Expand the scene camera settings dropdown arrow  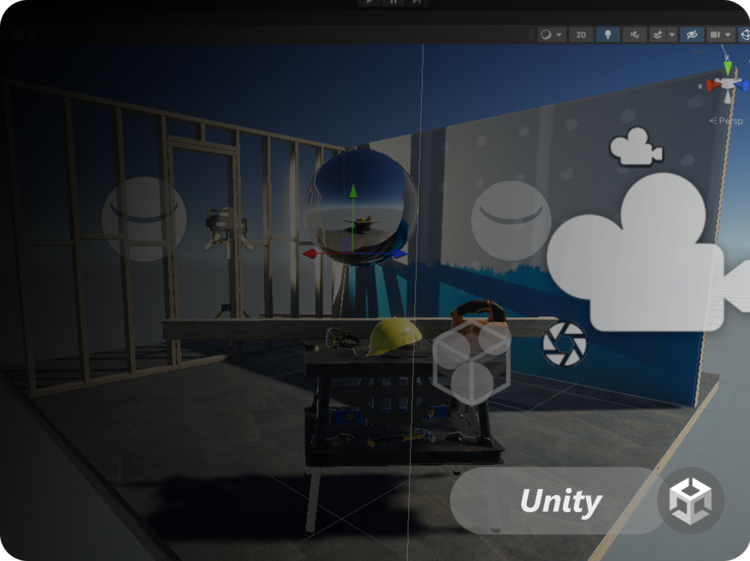pos(728,34)
